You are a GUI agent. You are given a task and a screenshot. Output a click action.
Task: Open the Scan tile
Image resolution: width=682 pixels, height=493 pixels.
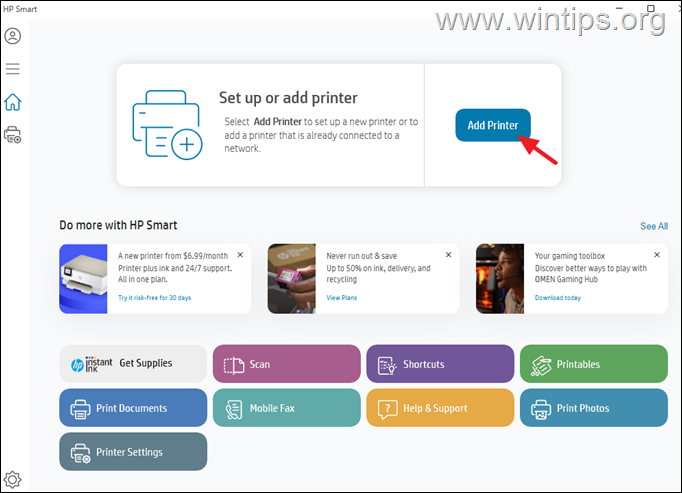pos(287,364)
